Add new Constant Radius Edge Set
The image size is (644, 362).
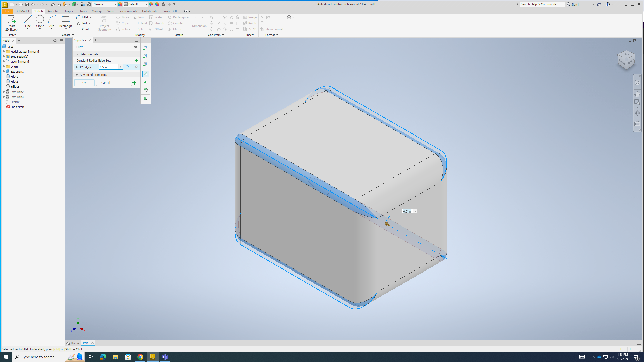coord(136,60)
